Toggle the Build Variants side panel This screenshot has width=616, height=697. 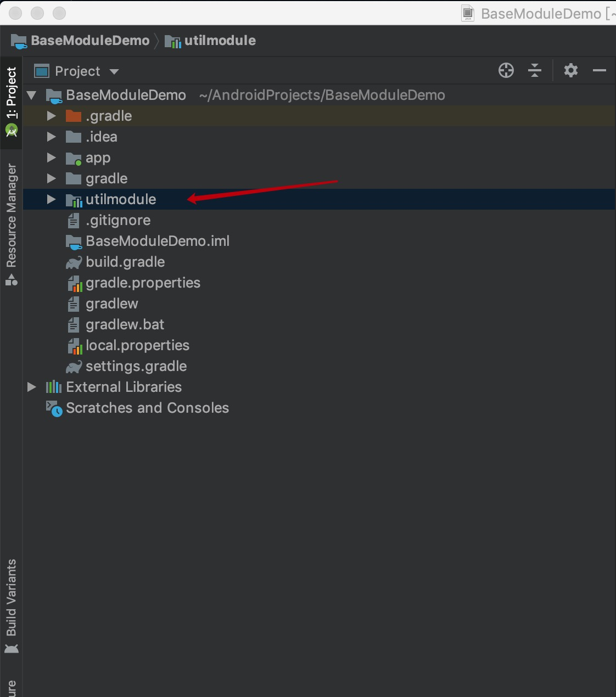pyautogui.click(x=11, y=606)
